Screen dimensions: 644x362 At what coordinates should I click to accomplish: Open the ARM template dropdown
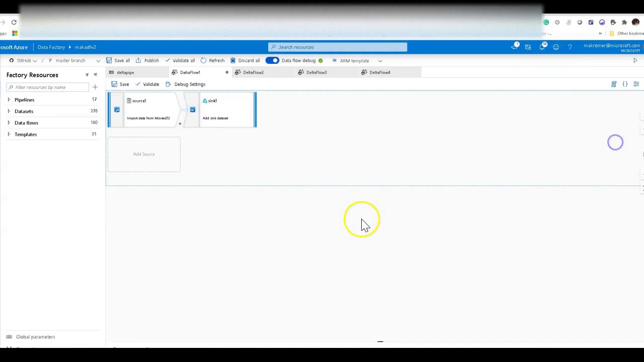click(357, 60)
